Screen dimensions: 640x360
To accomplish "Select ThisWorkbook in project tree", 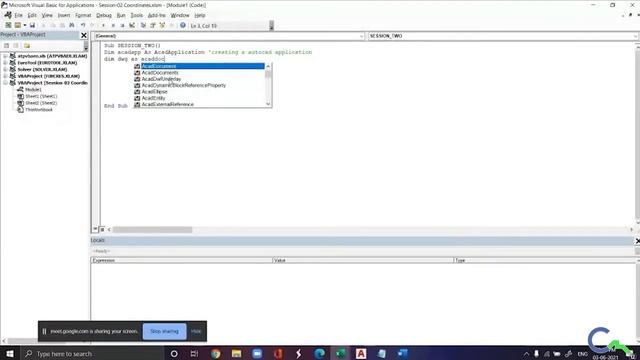I will click(39, 109).
